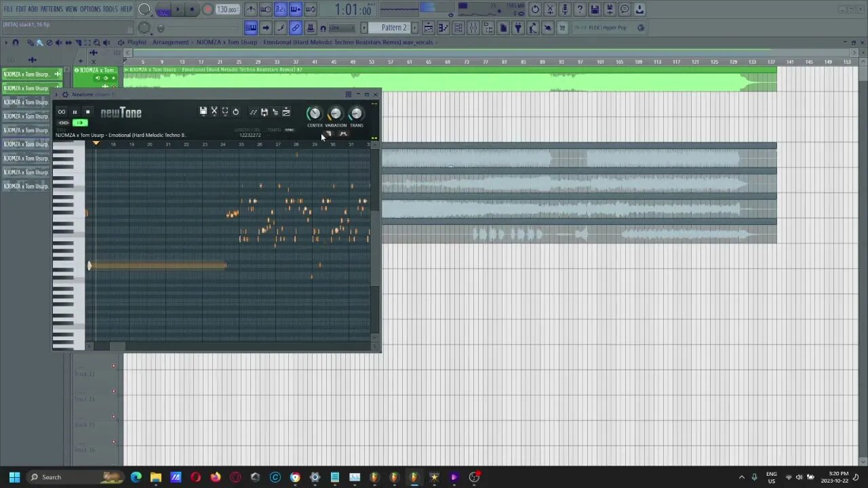Toggle the metronome icon
Viewport: 868px width, 488px height.
pos(251,9)
